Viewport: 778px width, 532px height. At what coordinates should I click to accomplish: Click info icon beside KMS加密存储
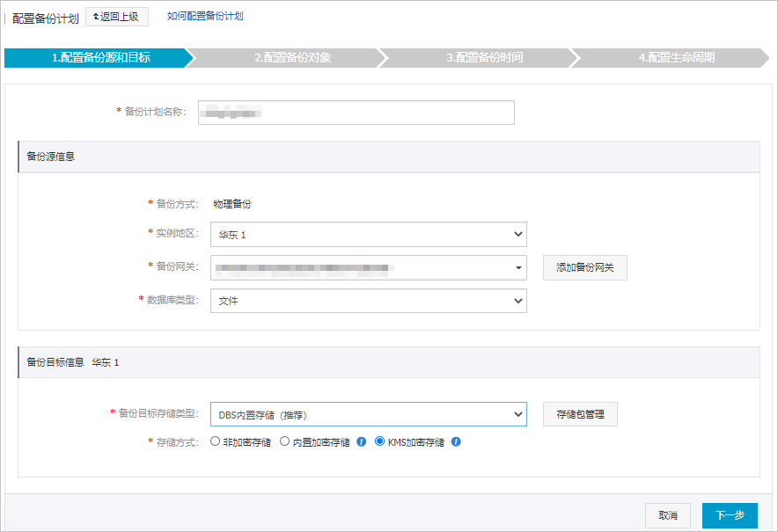[456, 441]
